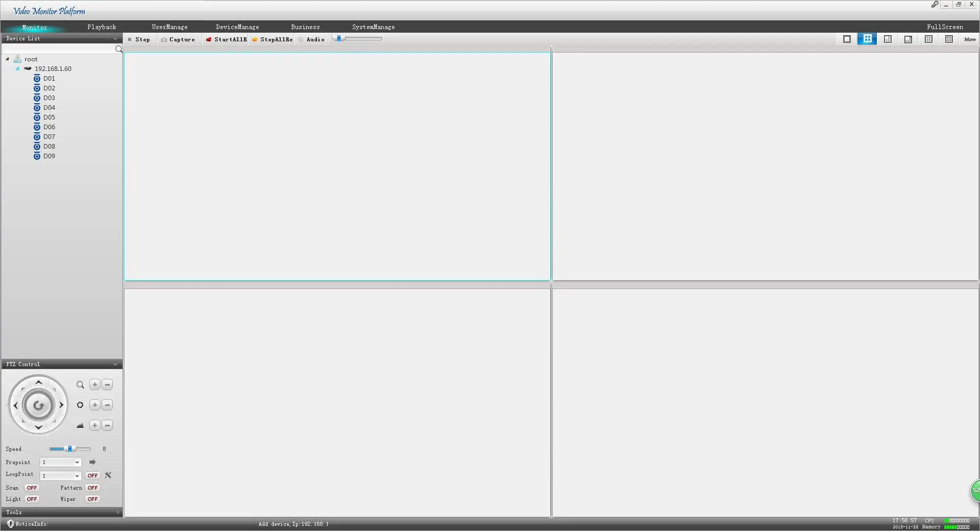Image resolution: width=980 pixels, height=531 pixels.
Task: Increase iris with plus button
Action: click(94, 405)
